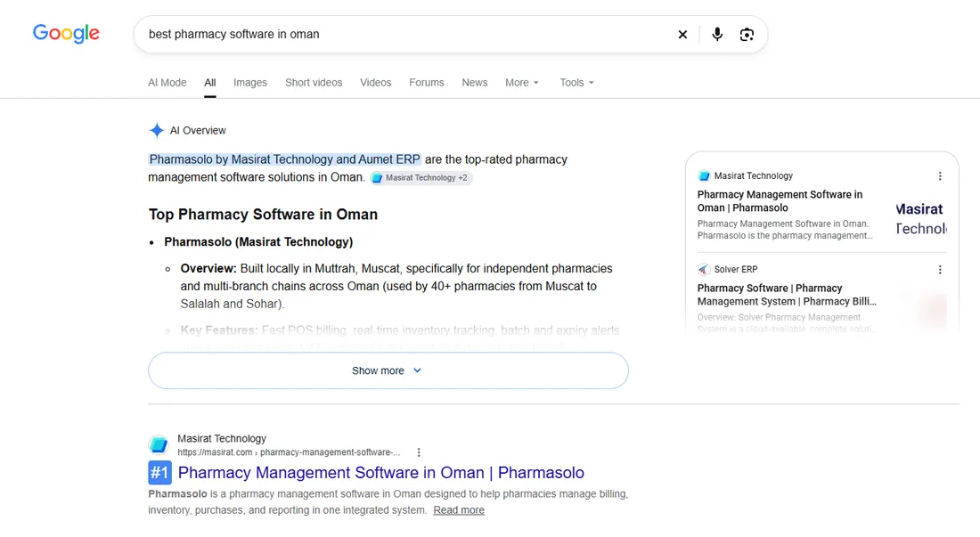Click the Google logo

[x=66, y=34]
